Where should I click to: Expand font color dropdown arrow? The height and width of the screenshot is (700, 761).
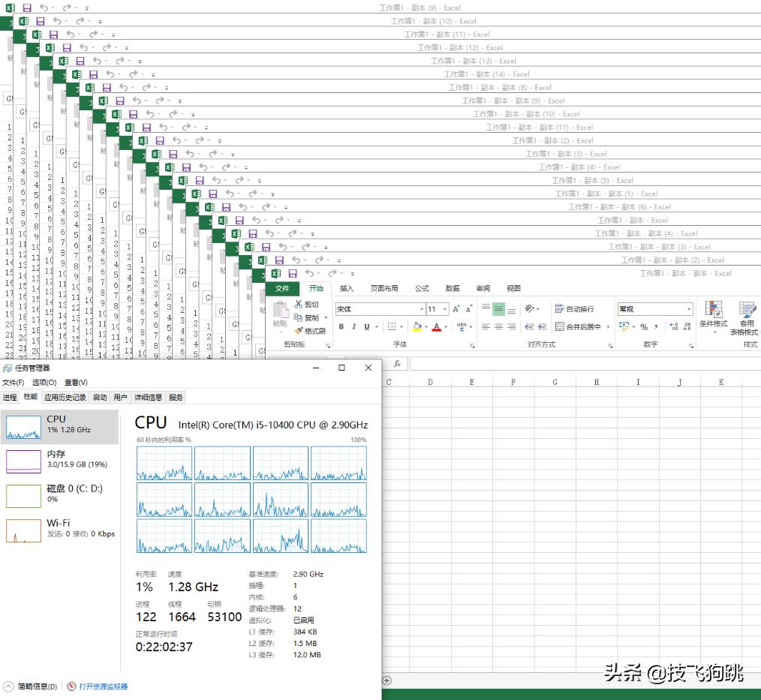tap(446, 327)
